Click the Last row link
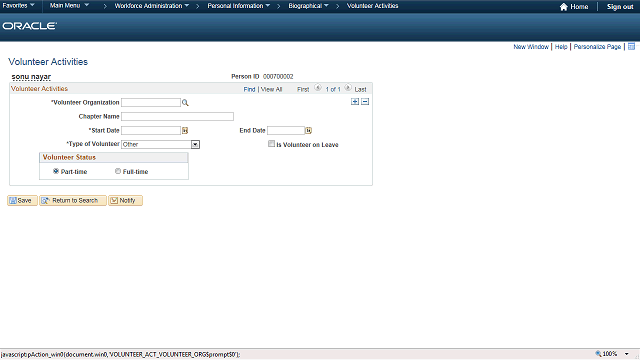This screenshot has height=360, width=640. click(360, 89)
